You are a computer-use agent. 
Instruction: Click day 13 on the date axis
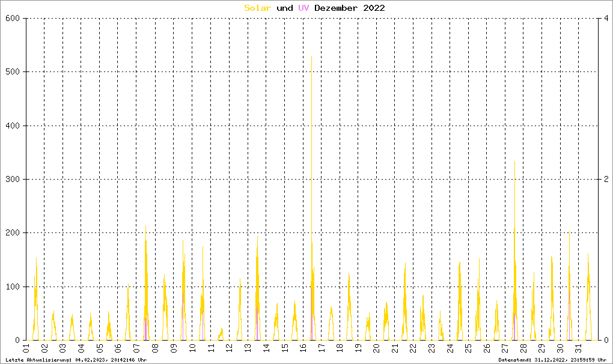tap(247, 348)
